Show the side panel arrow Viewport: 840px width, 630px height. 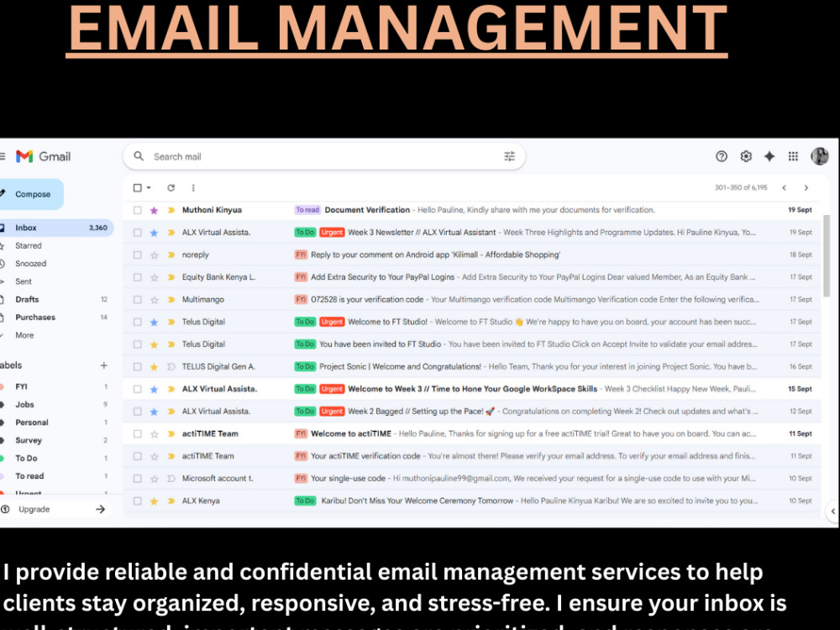pyautogui.click(x=833, y=511)
